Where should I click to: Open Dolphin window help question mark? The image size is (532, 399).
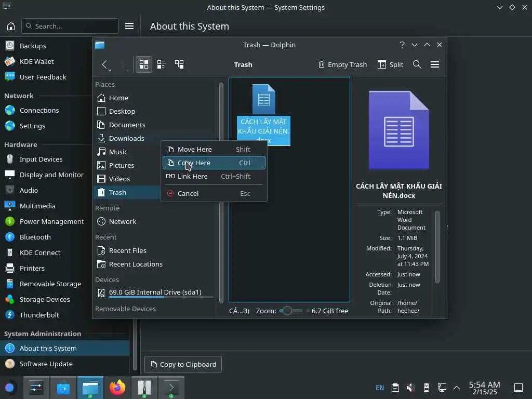pyautogui.click(x=402, y=45)
